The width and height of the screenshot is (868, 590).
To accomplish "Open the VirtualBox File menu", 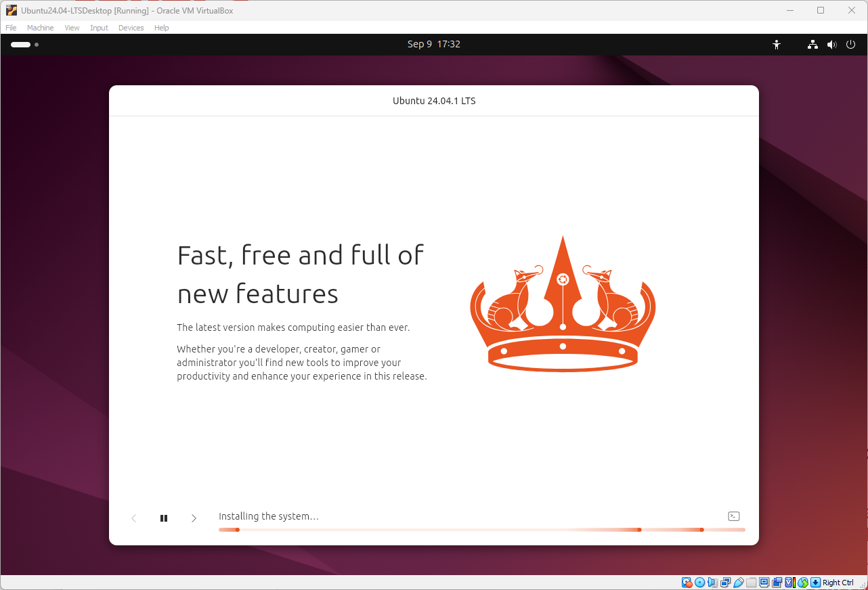I will tap(11, 28).
